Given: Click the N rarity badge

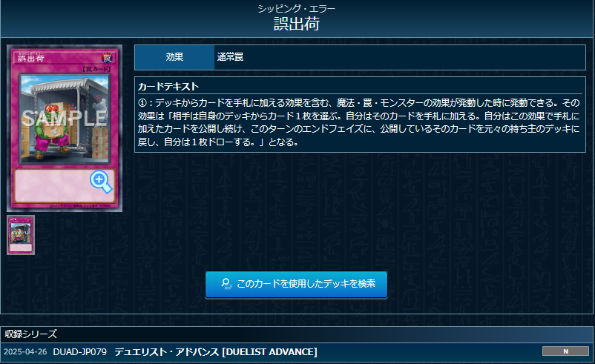Looking at the screenshot, I should 565,351.
